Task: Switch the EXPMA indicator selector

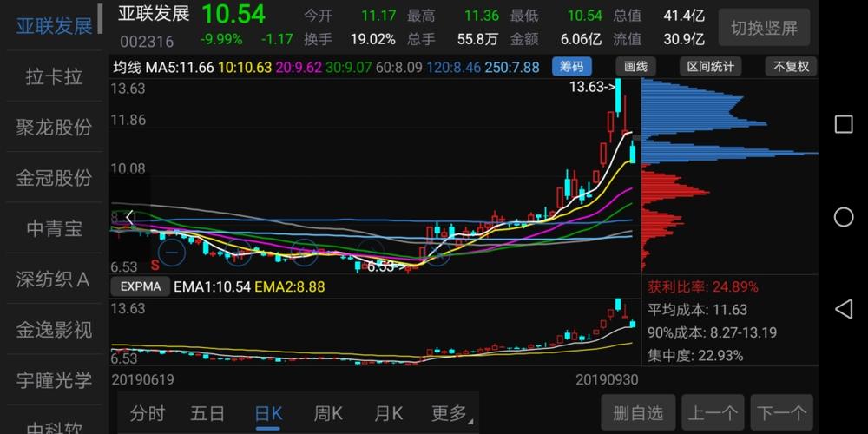Action: [x=141, y=286]
